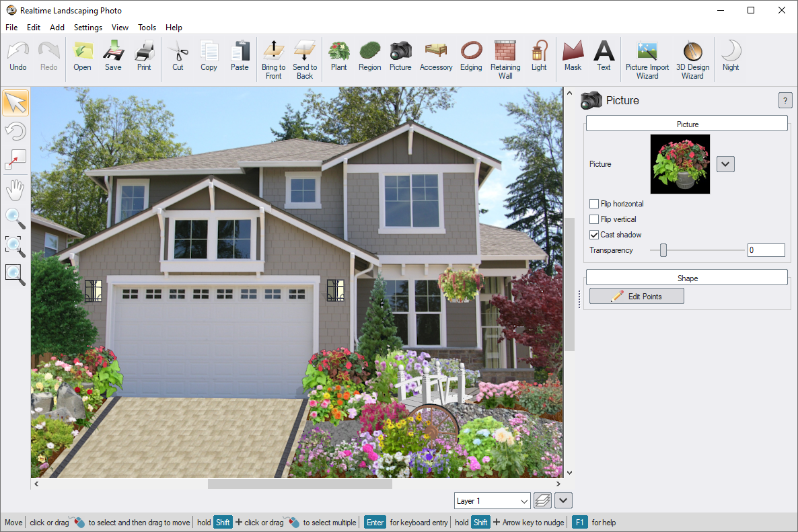Open the Tools menu
The height and width of the screenshot is (532, 798).
tap(147, 28)
